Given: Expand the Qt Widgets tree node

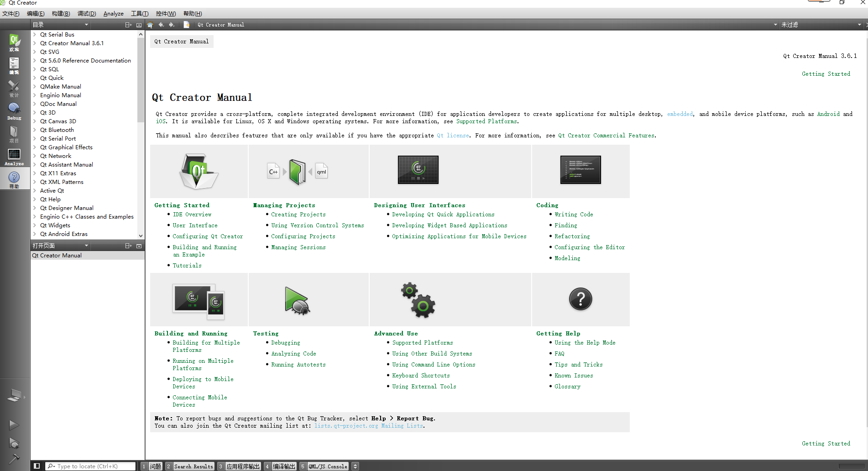Looking at the screenshot, I should click(x=35, y=225).
